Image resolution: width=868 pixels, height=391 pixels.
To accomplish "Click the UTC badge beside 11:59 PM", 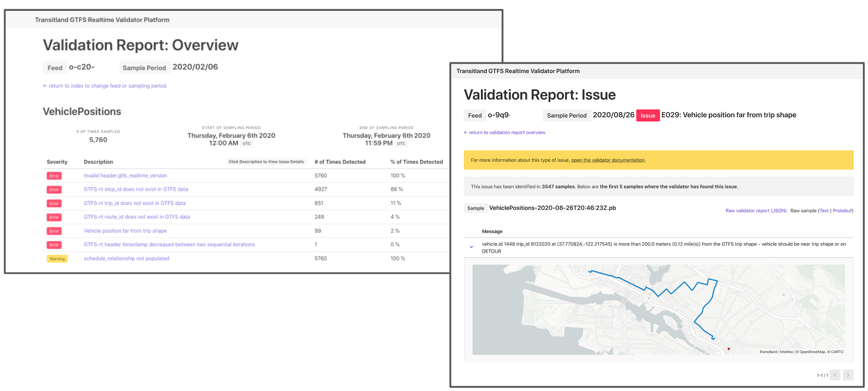I will (x=401, y=143).
